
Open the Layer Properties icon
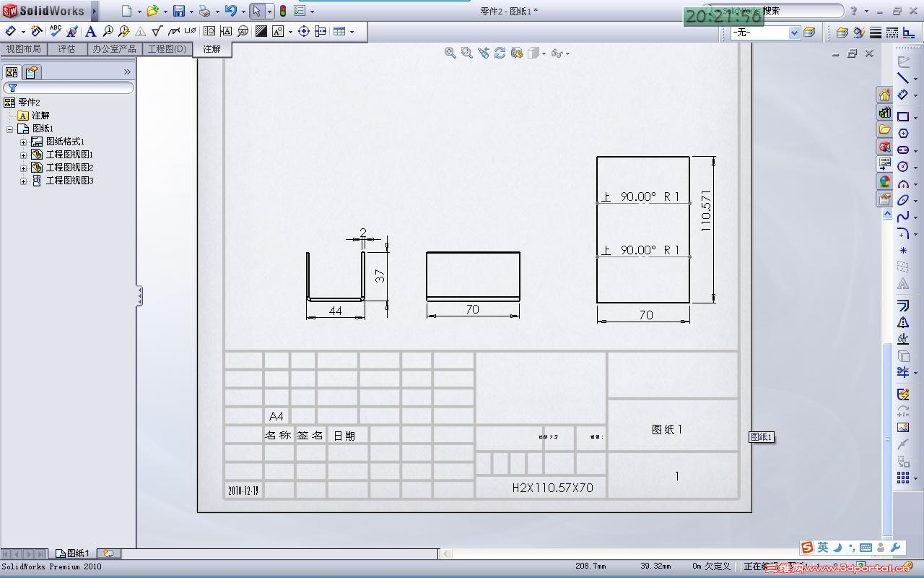coord(809,33)
